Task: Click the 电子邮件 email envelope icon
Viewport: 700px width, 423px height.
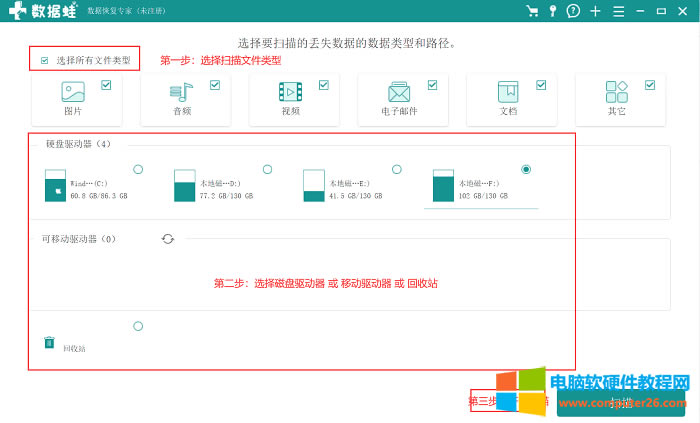Action: [400, 92]
